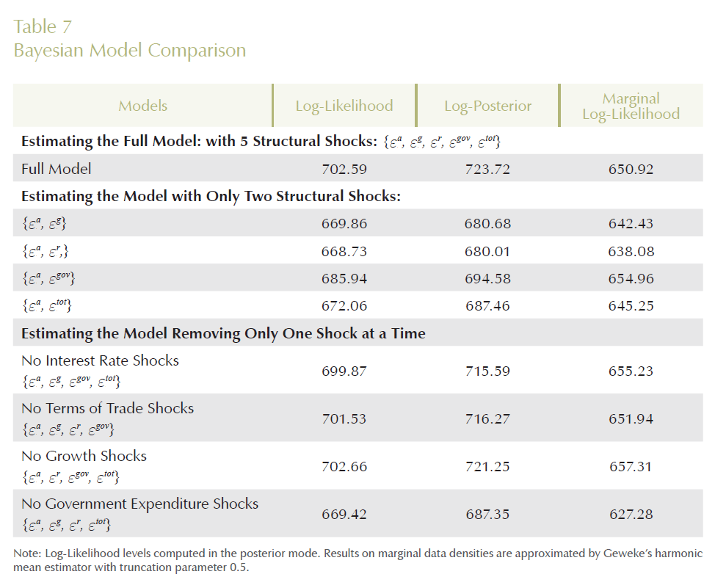Screen dimensions: 715x588
Task: Select the "Log-Posterior" column header
Action: pos(487,106)
